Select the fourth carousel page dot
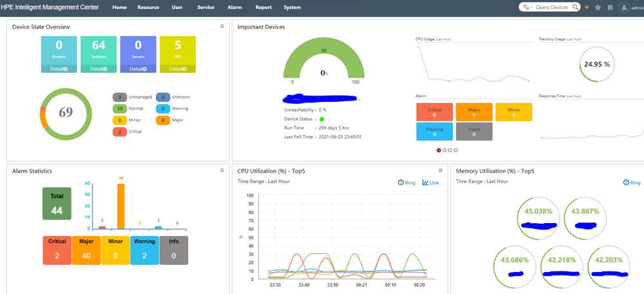This screenshot has width=644, height=294. [x=456, y=150]
